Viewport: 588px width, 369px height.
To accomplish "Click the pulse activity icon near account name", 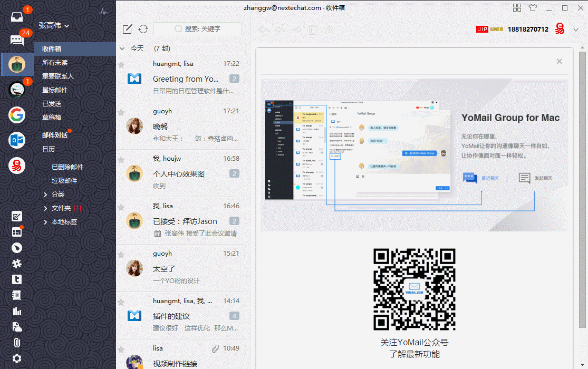I will click(x=103, y=12).
